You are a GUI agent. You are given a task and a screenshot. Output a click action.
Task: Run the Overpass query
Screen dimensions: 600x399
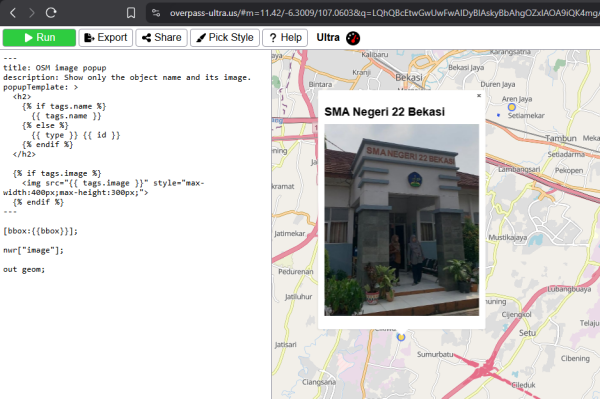pos(39,37)
